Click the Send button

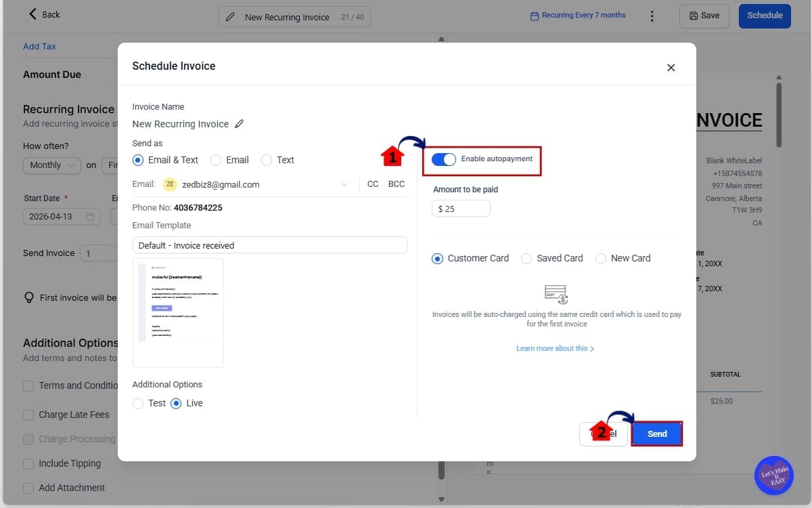(656, 434)
